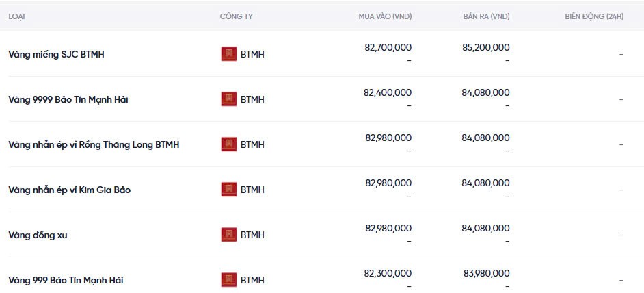Sort by the LOẠI column header
Image resolution: width=644 pixels, height=293 pixels.
18,16
